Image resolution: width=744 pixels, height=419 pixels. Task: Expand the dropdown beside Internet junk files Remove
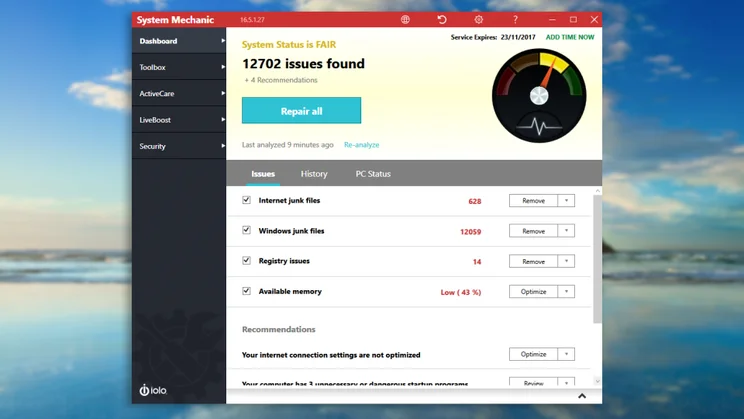point(566,200)
